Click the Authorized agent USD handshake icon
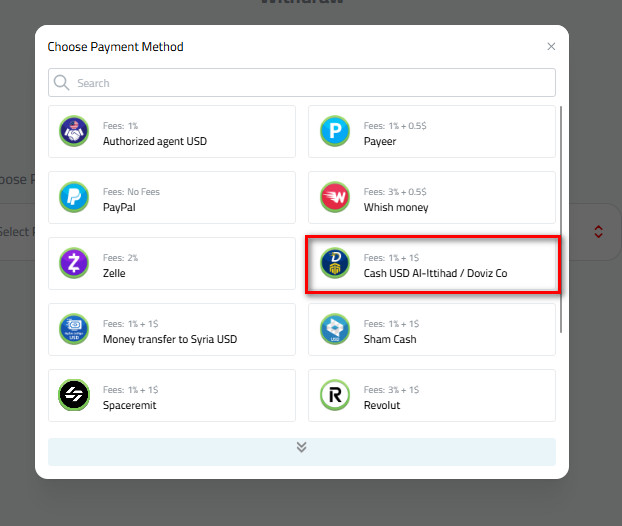 [74, 131]
